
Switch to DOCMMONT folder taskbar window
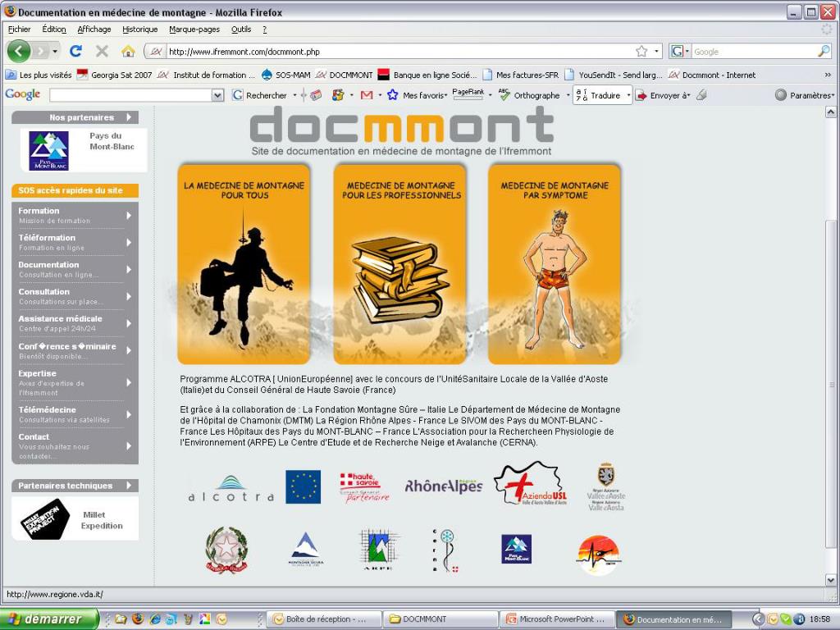440,619
